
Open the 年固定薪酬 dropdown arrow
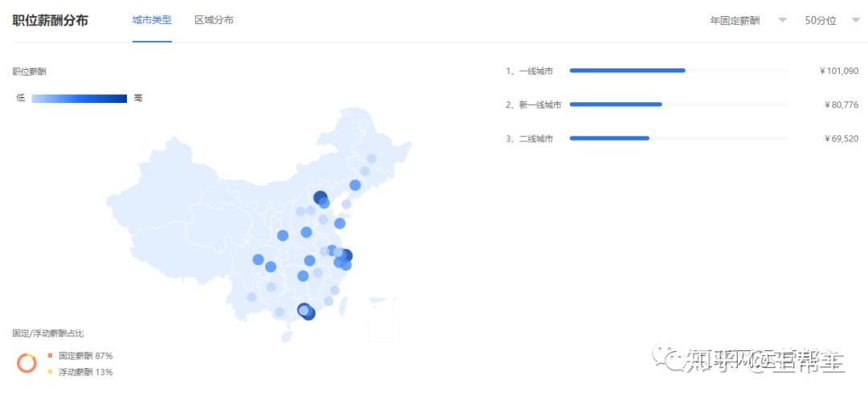tap(782, 20)
